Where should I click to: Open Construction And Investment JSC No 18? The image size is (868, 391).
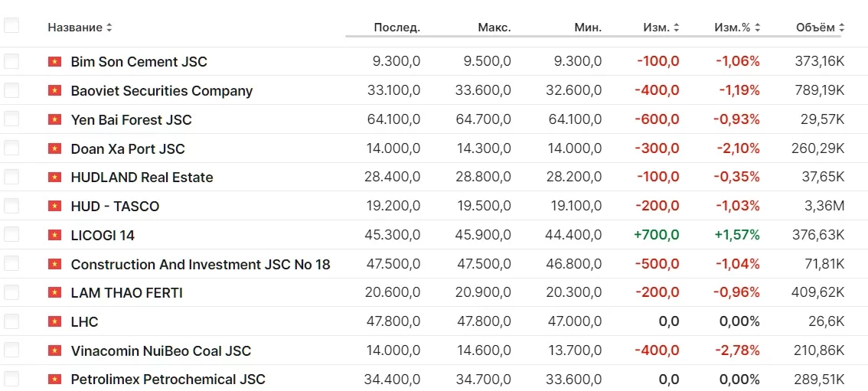pos(201,265)
